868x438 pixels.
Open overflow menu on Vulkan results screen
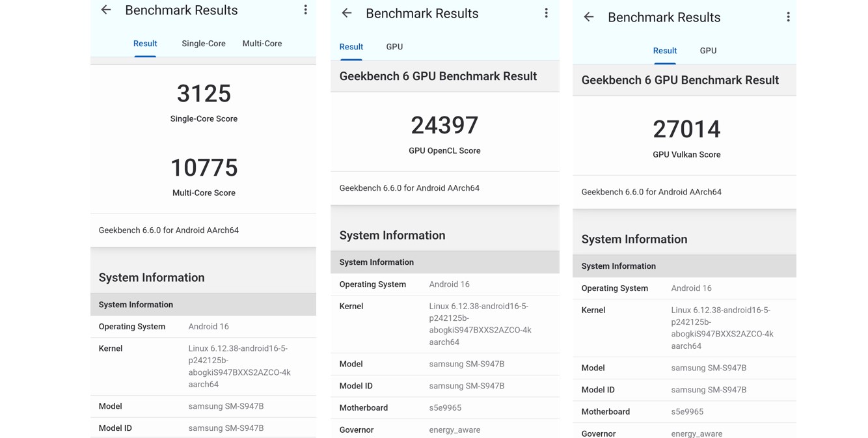tap(788, 17)
